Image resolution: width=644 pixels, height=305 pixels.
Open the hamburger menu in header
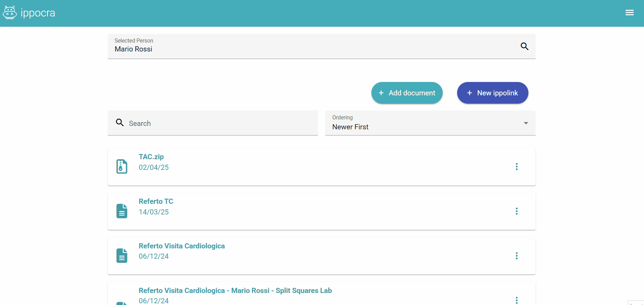[630, 13]
